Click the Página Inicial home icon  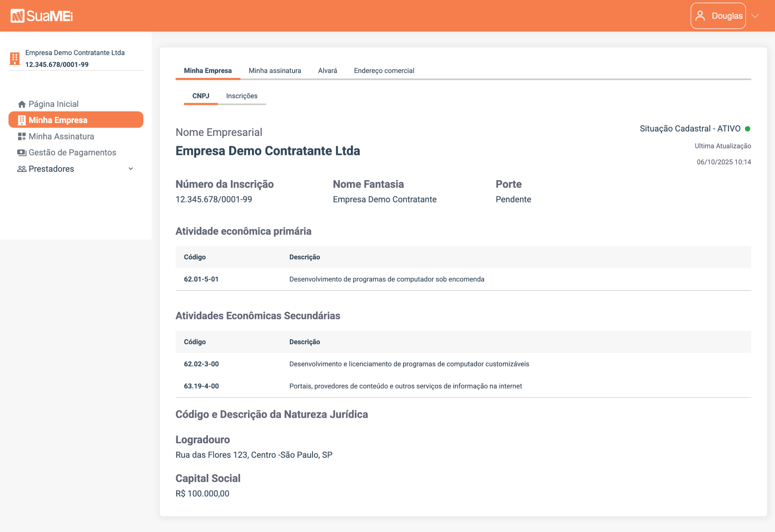(22, 104)
